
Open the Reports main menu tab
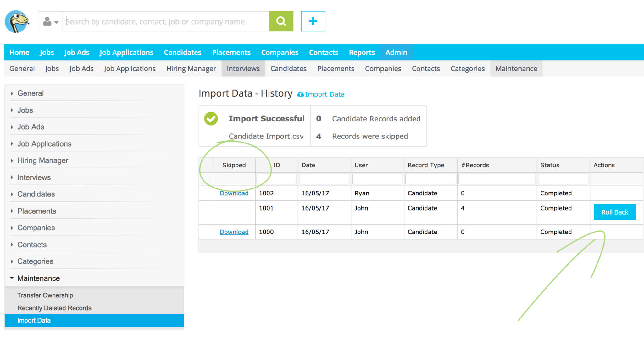(362, 53)
